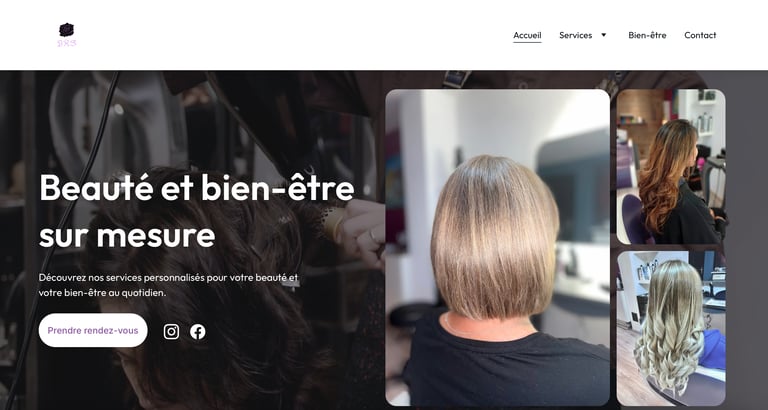Image resolution: width=768 pixels, height=410 pixels.
Task: Open the auburn wavy hair side-profile photo
Action: (x=671, y=167)
